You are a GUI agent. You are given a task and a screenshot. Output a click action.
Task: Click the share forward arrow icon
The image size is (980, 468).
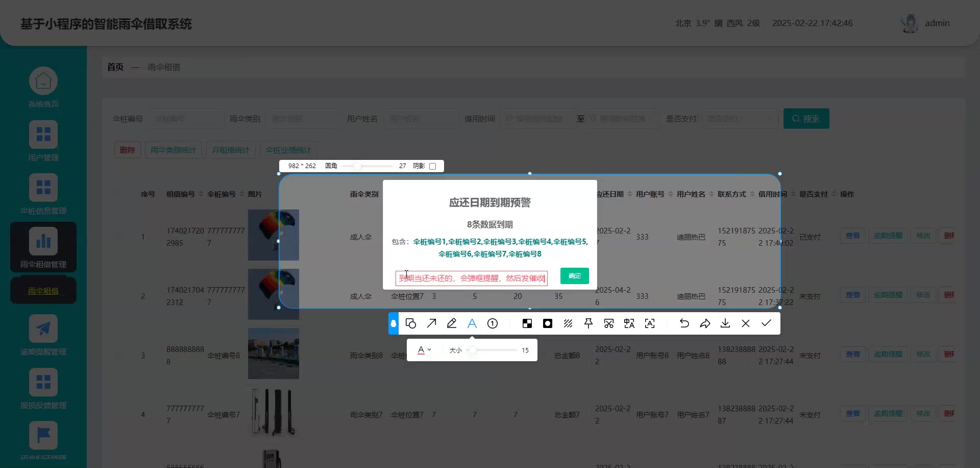point(705,323)
